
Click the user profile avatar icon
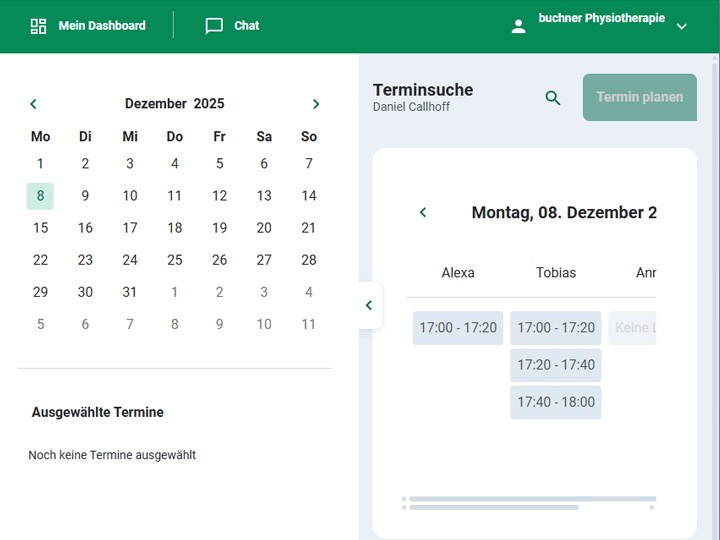pos(518,27)
